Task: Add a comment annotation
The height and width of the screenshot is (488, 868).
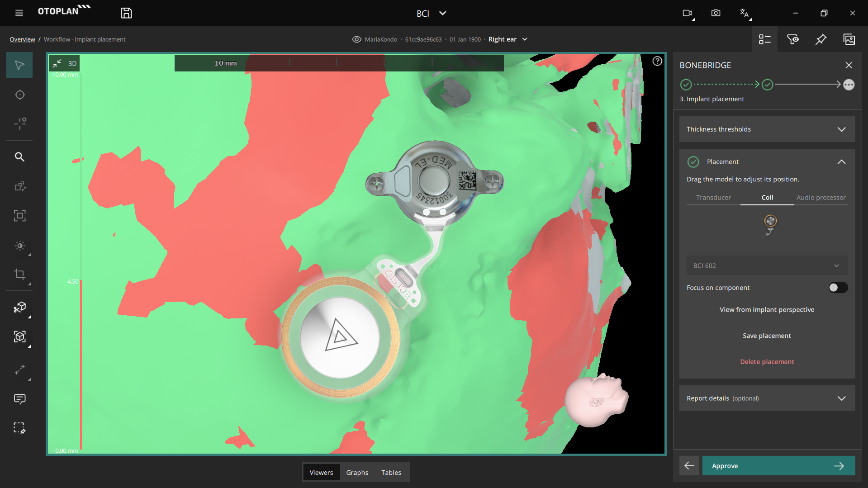Action: [x=19, y=399]
